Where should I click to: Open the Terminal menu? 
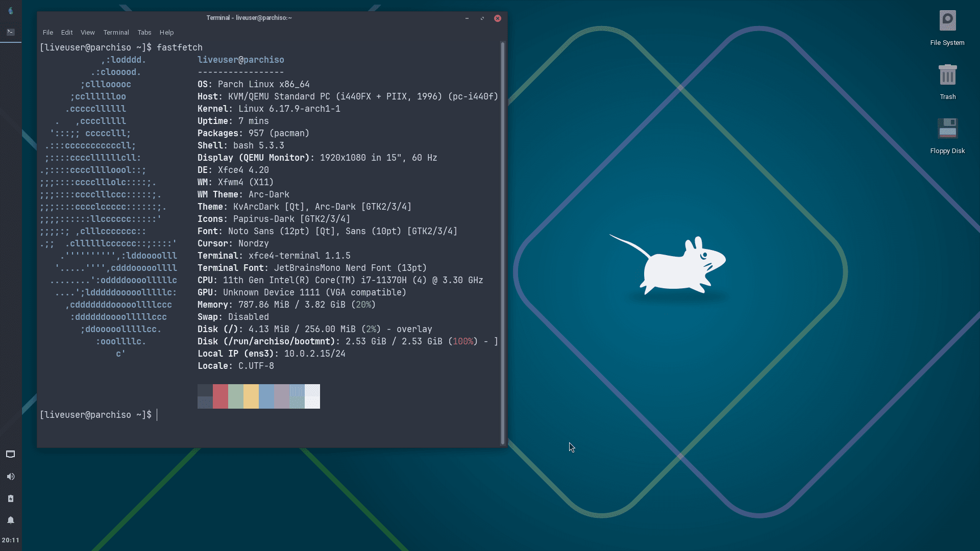tap(116, 32)
